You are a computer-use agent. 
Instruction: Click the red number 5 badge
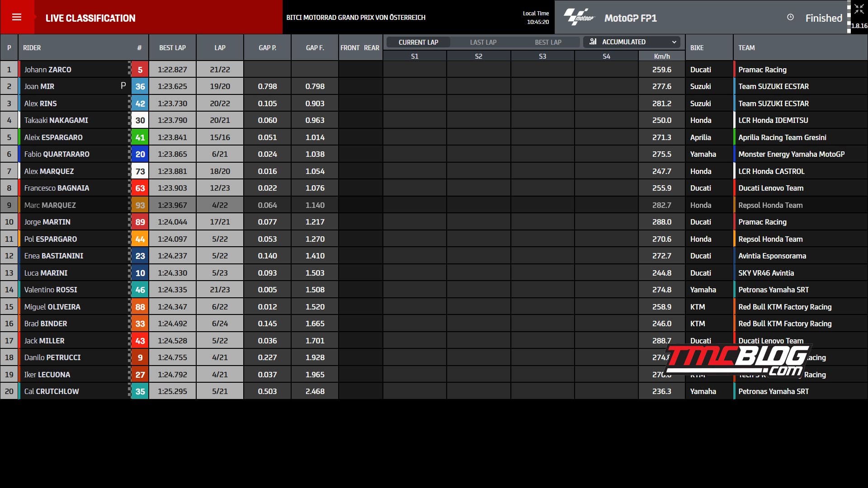point(140,70)
